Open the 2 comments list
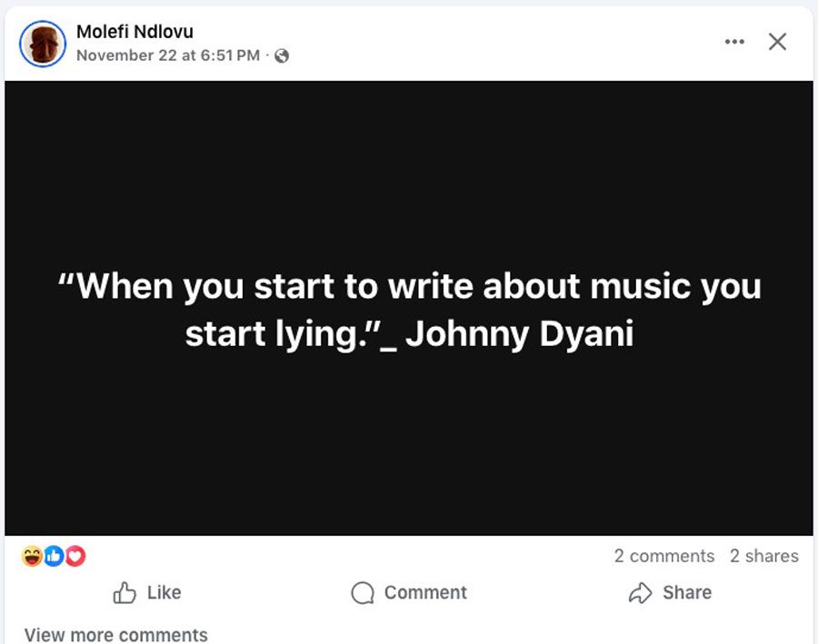This screenshot has height=644, width=818. pos(663,556)
